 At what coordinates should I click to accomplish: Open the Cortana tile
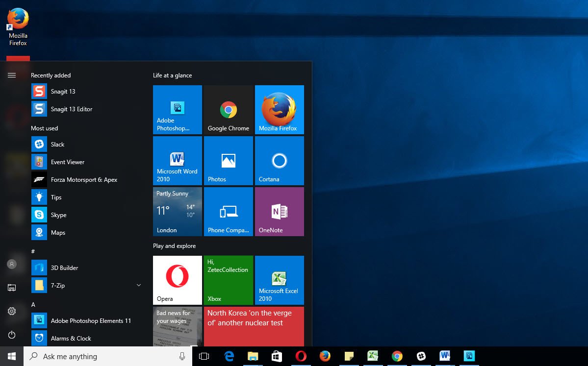279,161
